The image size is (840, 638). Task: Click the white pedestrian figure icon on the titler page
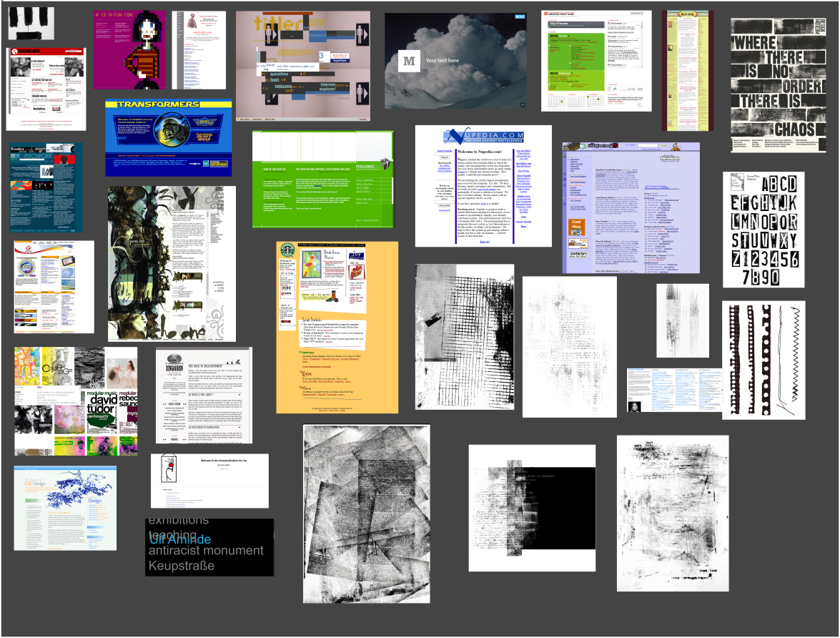(269, 35)
